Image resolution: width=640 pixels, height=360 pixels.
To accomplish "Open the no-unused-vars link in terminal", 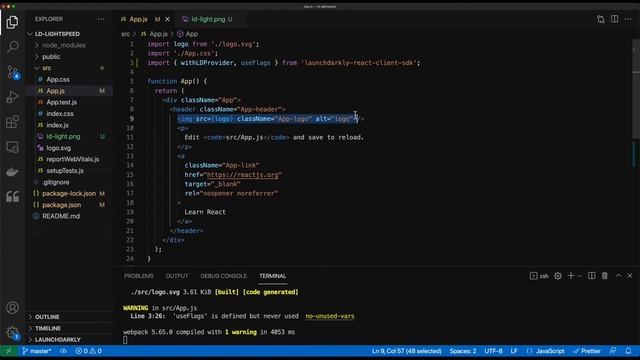I will (330, 316).
